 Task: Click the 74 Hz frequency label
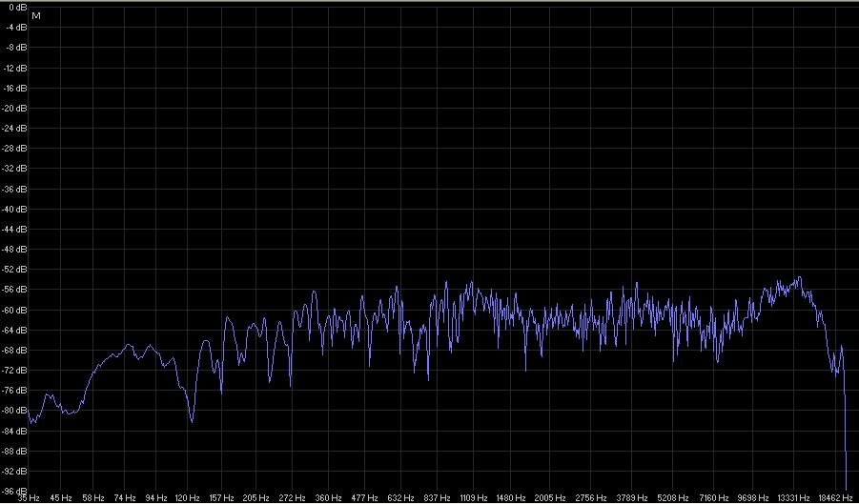(x=125, y=498)
